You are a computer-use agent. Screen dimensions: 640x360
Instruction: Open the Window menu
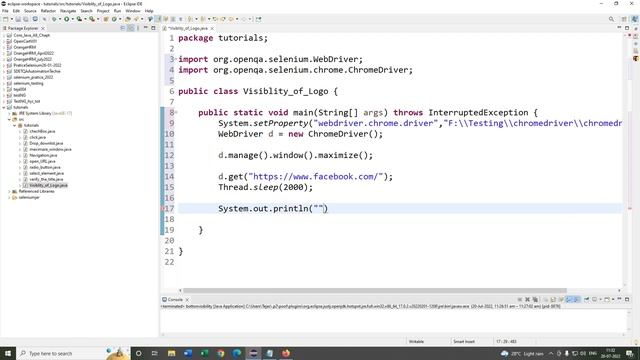[x=133, y=11]
